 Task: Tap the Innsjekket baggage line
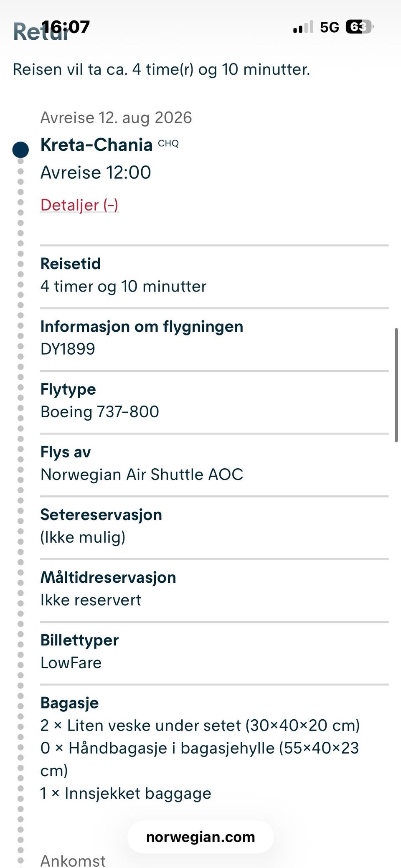[x=126, y=793]
